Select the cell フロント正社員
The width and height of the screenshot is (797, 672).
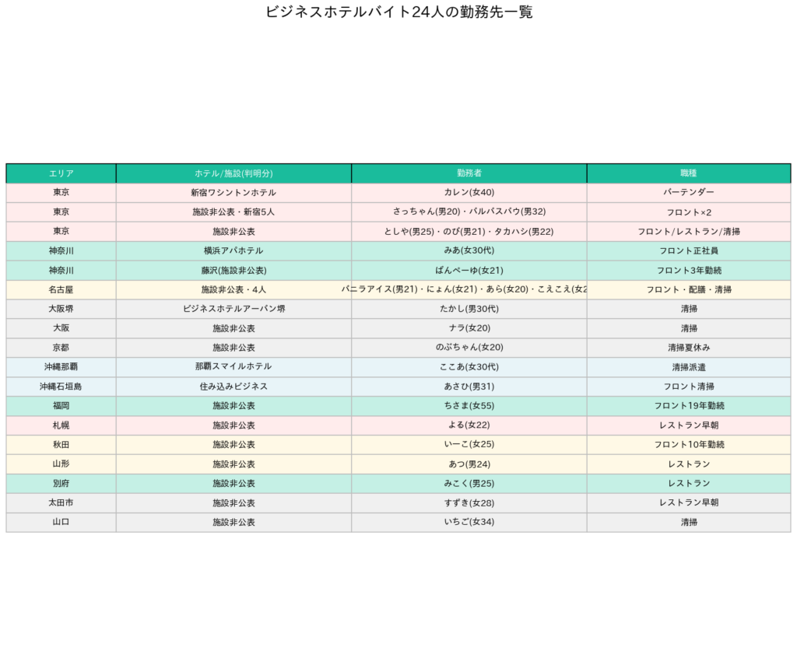(x=689, y=251)
